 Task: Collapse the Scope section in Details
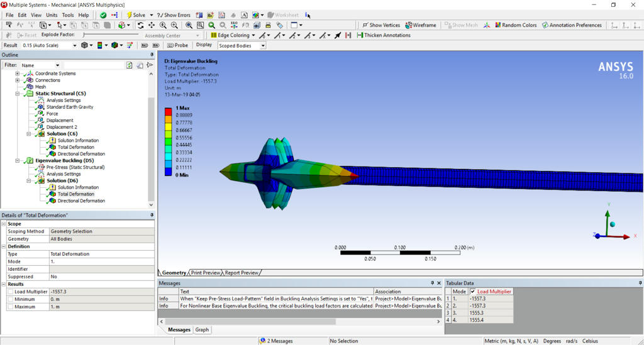pos(4,224)
